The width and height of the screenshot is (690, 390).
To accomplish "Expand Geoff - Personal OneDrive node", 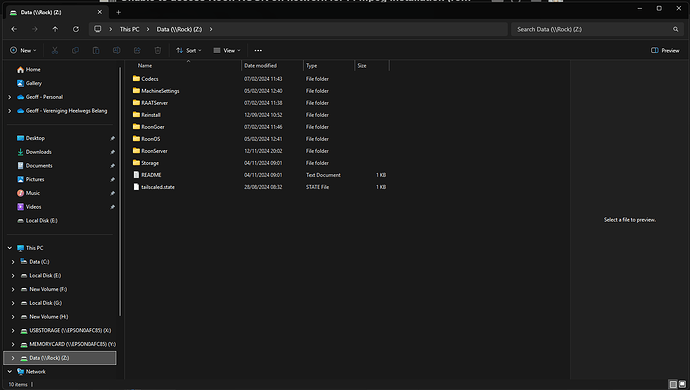I will 10,97.
